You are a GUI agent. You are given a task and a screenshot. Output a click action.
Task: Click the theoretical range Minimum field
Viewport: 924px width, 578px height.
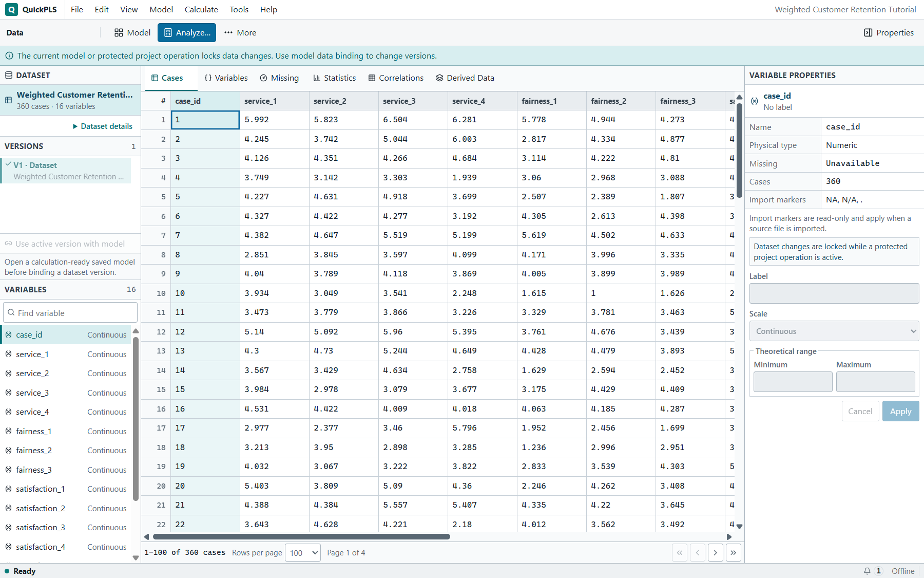coord(793,382)
